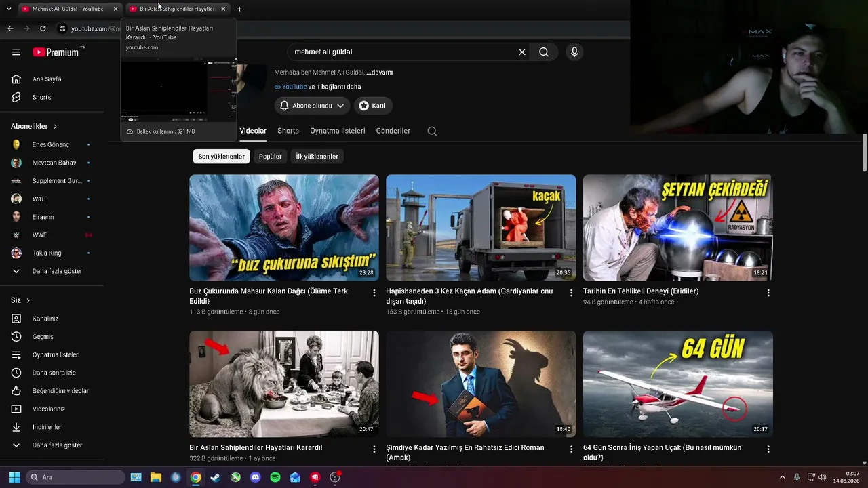Go back in Chrome browser history

(10, 28)
